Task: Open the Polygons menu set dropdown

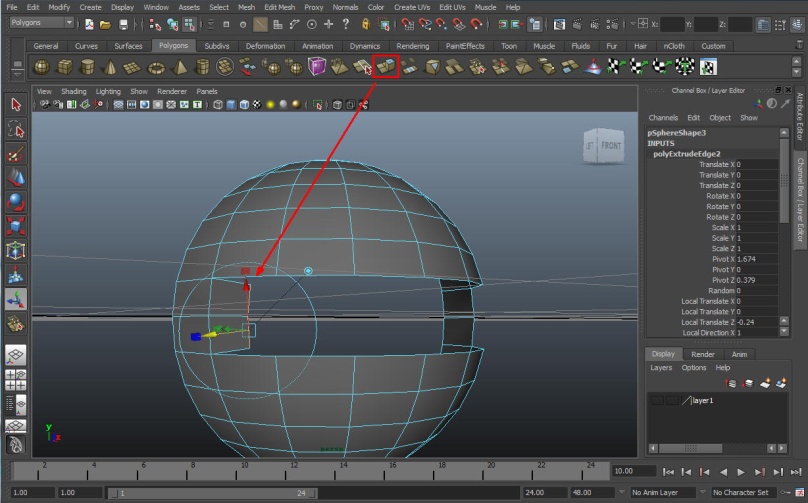Action: [x=41, y=23]
